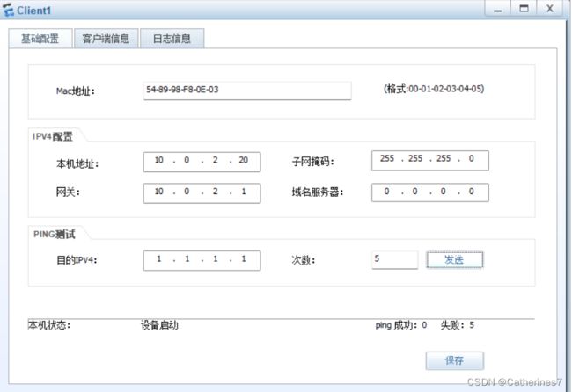Click the 目的IPV4 address field

(202, 260)
